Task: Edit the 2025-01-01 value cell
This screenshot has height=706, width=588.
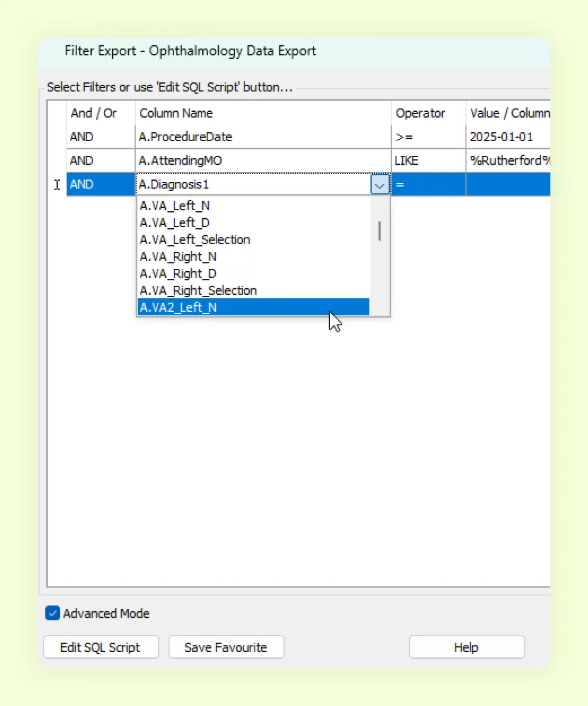Action: coord(509,137)
